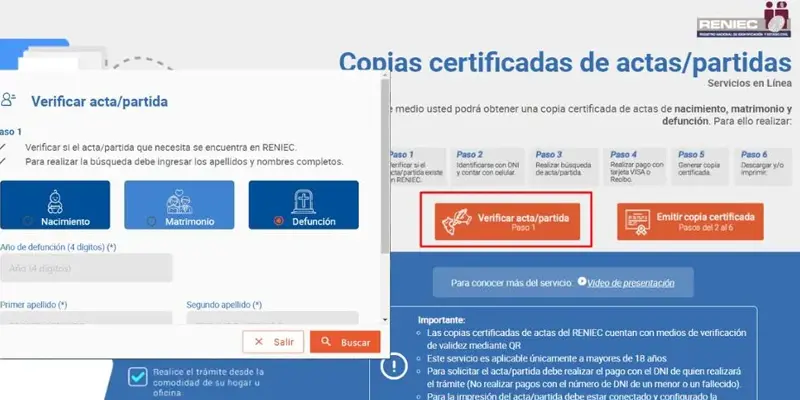
Task: Select the Matrimonio radio button
Action: [x=152, y=221]
